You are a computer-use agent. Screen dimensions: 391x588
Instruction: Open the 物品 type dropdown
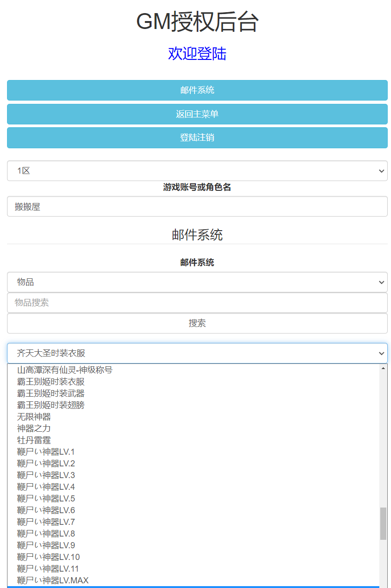[x=197, y=282]
